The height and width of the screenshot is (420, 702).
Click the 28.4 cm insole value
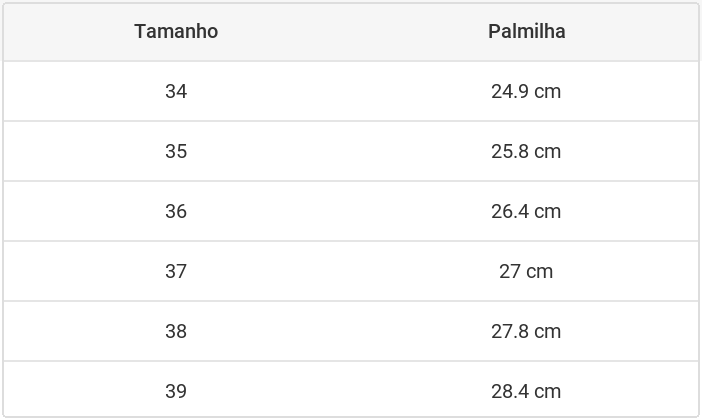click(x=526, y=391)
